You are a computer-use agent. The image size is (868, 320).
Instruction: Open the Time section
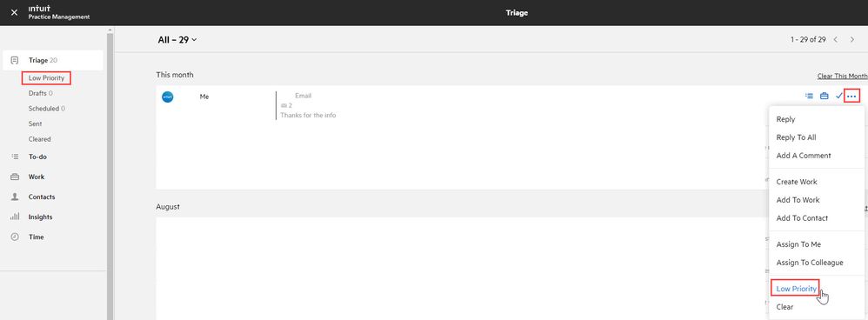point(36,237)
